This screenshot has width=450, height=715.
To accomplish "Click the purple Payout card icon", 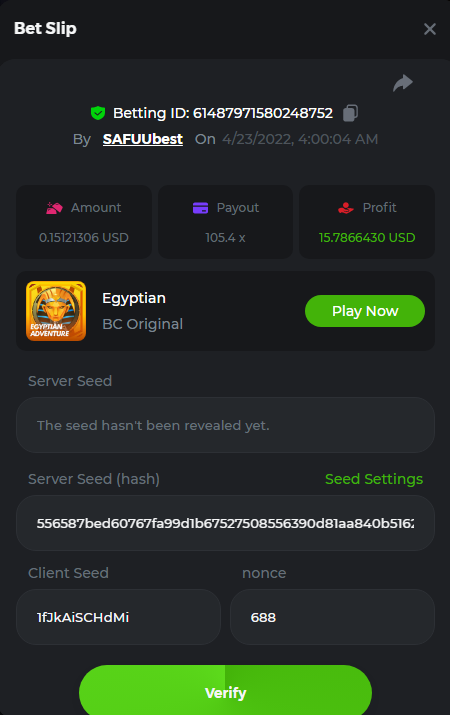I will click(x=200, y=208).
